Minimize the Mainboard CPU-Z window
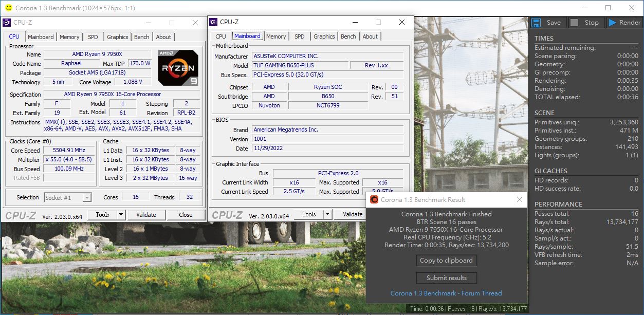Viewport: 644px width, 315px height. pyautogui.click(x=356, y=22)
